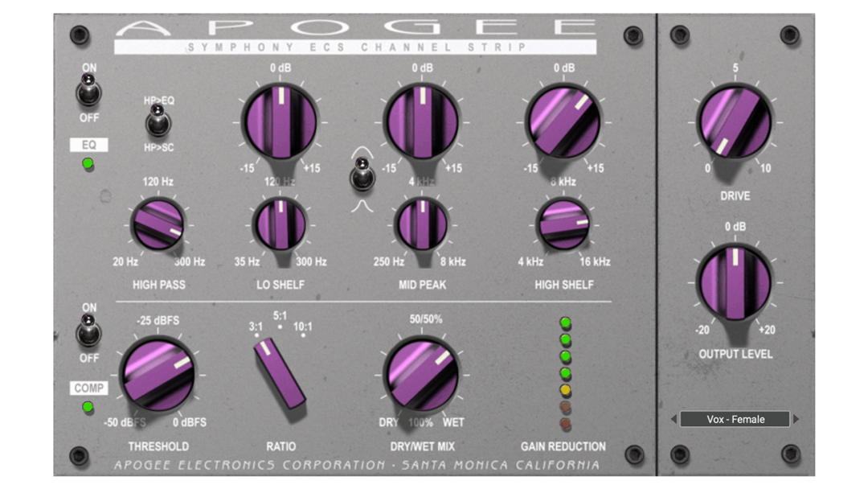Click the Mid Peak gain knob
This screenshot has height=489, width=868.
click(422, 123)
